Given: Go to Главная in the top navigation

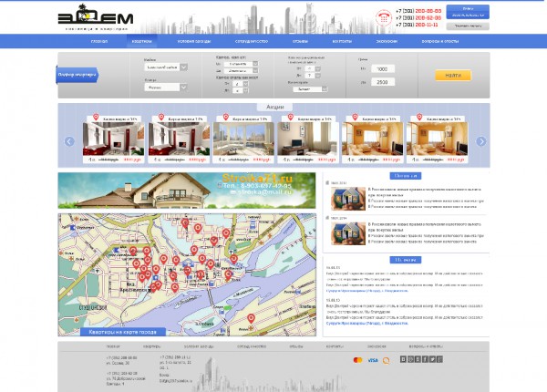Looking at the screenshot, I should click(x=99, y=41).
